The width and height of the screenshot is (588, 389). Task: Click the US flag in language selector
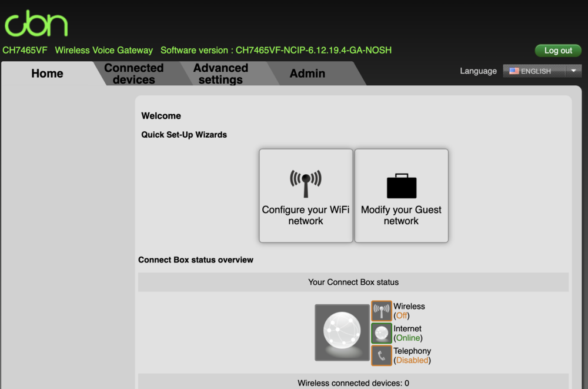[x=514, y=71]
